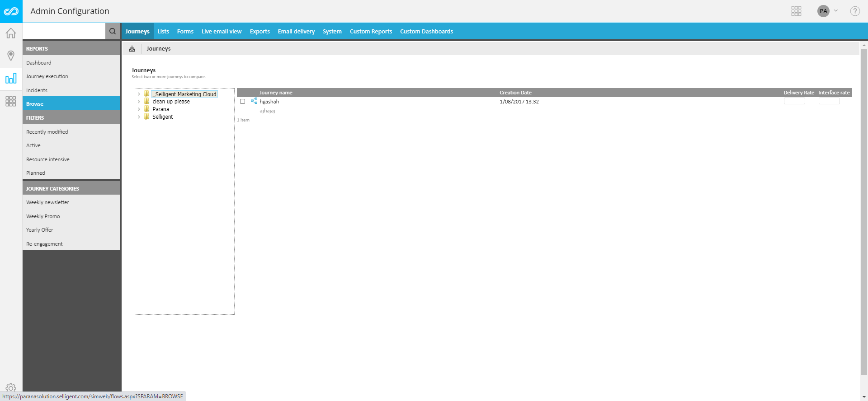868x401 pixels.
Task: Click the Selligent logo icon
Action: pyautogui.click(x=11, y=11)
